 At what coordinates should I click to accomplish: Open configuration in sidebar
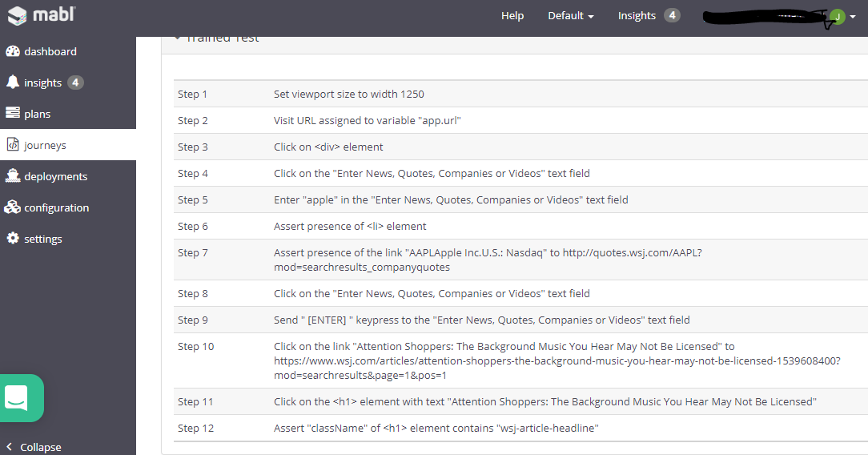pyautogui.click(x=57, y=207)
